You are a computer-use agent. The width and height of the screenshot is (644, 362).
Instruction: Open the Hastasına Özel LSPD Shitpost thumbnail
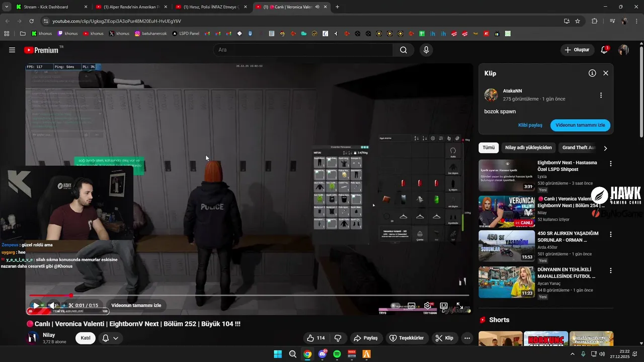(x=507, y=175)
